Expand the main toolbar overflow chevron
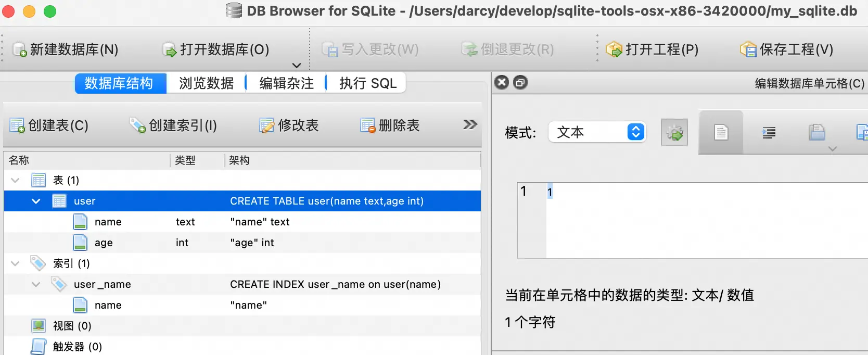The image size is (868, 355). [x=297, y=65]
